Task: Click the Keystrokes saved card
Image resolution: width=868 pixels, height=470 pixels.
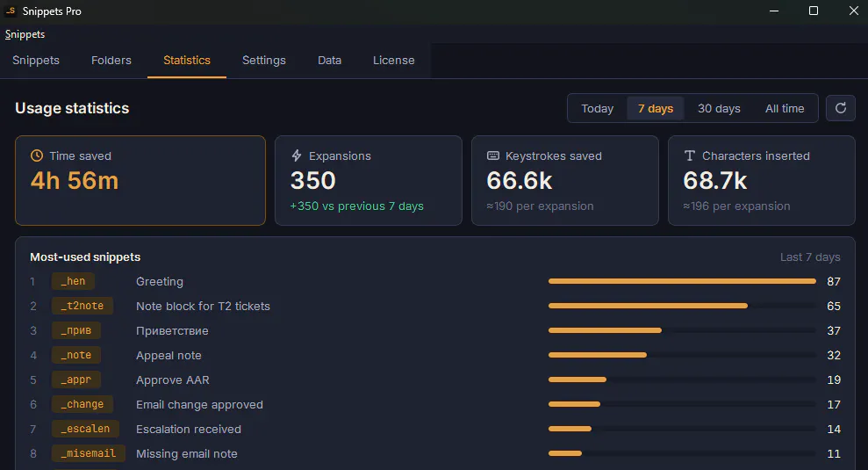Action: 565,181
